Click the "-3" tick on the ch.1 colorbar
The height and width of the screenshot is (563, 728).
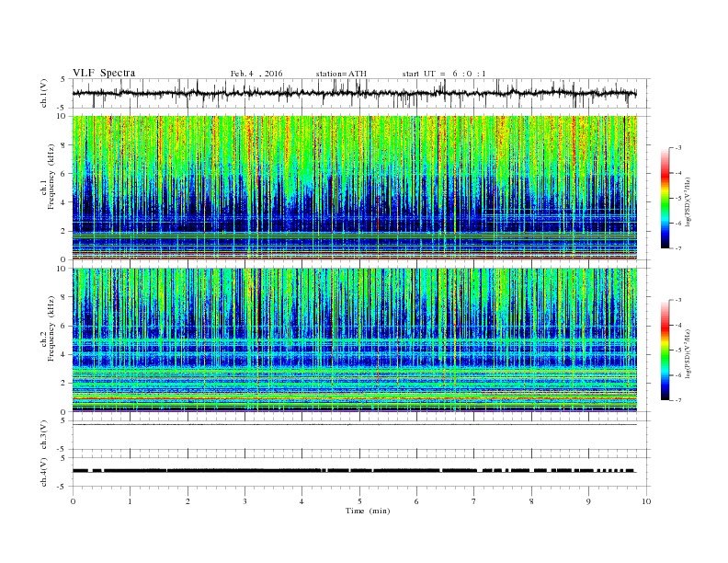pos(677,148)
